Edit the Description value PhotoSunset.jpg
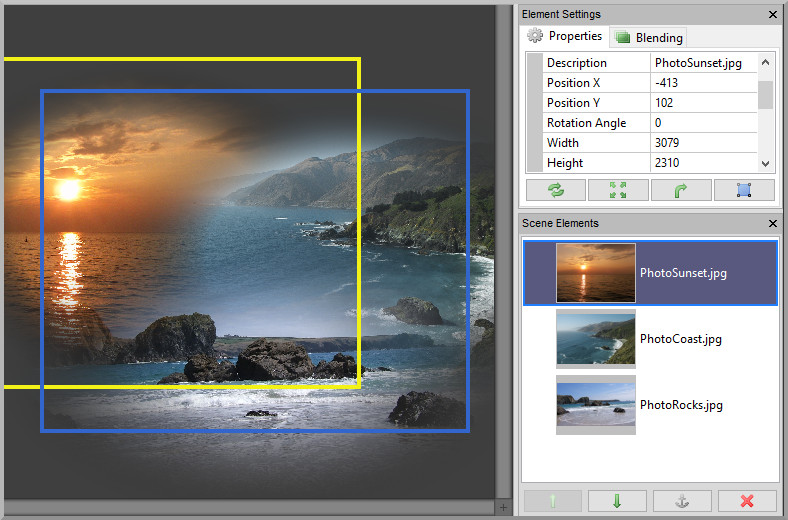 tap(704, 63)
